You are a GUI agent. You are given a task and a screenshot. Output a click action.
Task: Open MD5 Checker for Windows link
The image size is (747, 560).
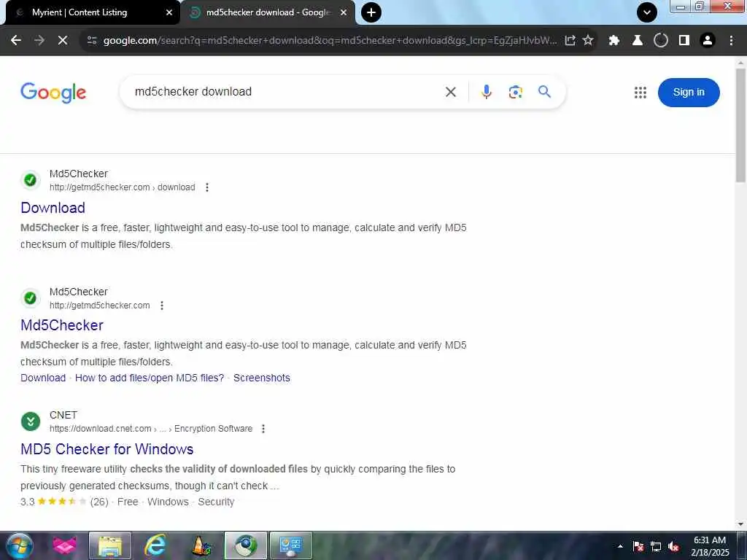[x=107, y=449]
